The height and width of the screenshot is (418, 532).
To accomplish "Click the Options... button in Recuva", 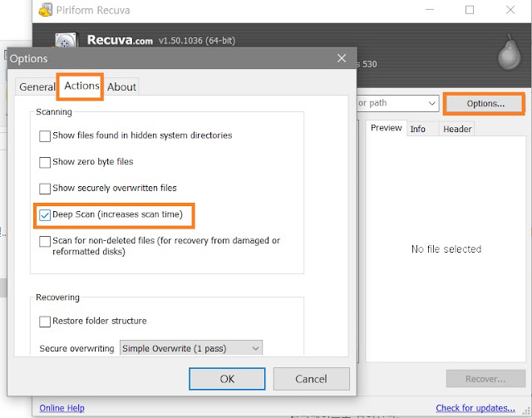I will (485, 104).
